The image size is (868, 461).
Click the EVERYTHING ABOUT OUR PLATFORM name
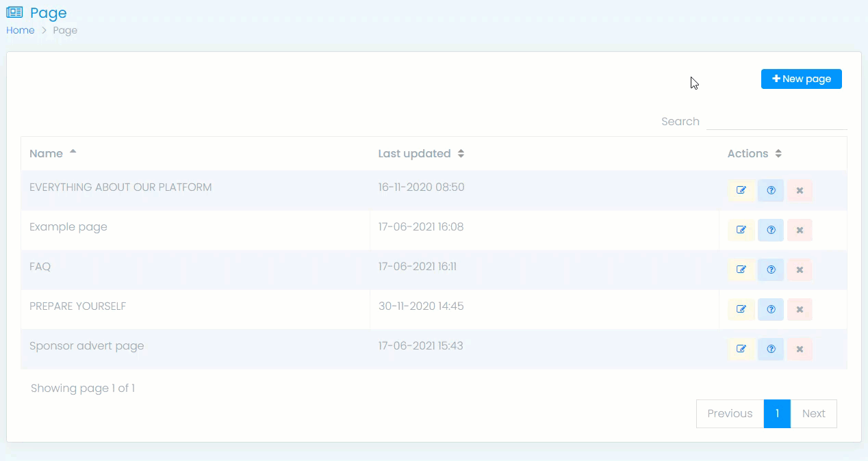(x=120, y=187)
